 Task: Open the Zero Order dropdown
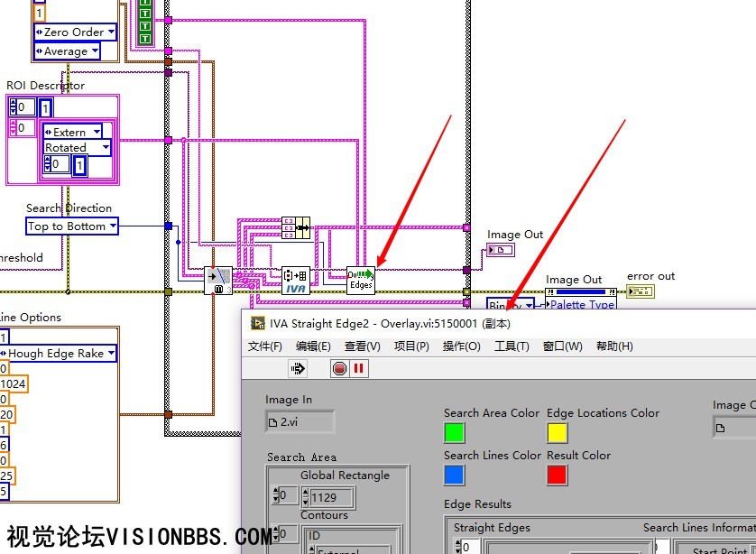pos(75,32)
